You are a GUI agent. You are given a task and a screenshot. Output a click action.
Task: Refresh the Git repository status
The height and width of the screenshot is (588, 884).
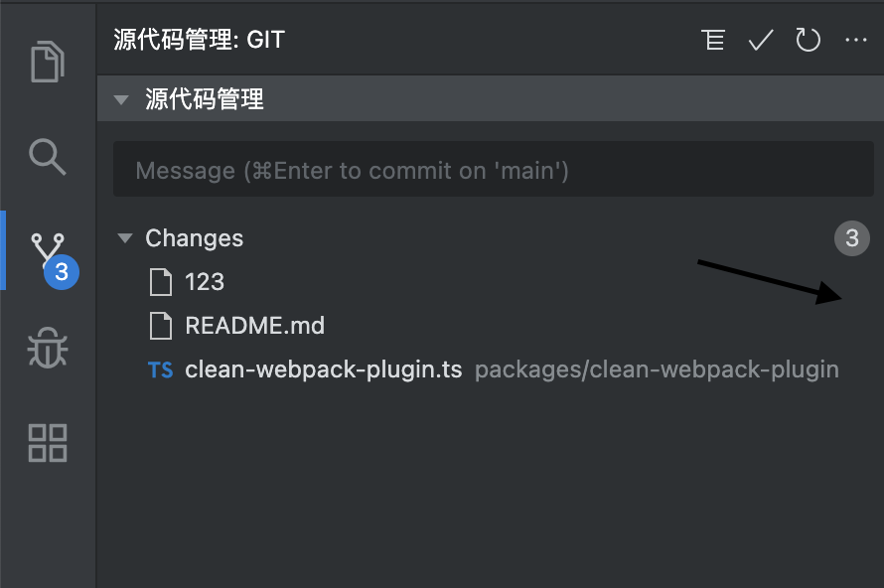(808, 40)
